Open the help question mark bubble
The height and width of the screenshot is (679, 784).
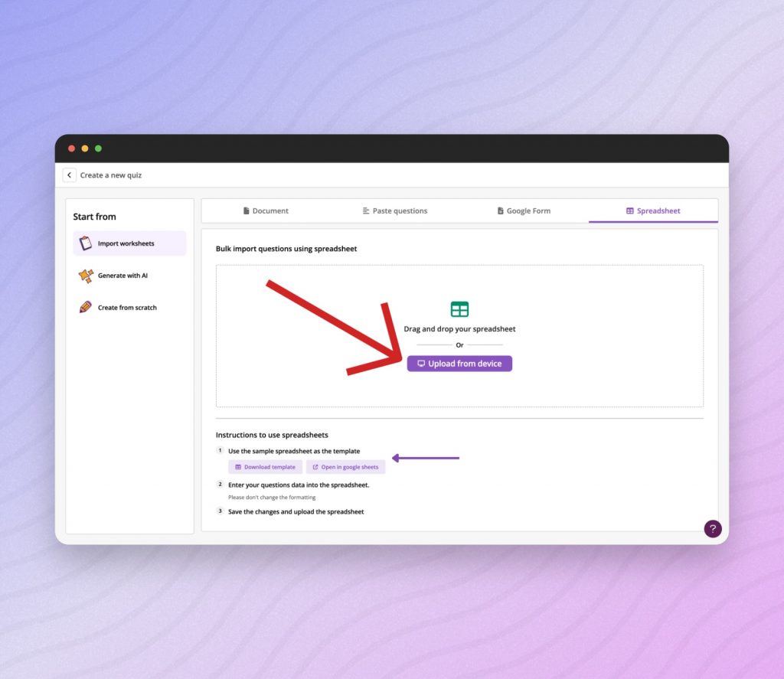pyautogui.click(x=713, y=528)
